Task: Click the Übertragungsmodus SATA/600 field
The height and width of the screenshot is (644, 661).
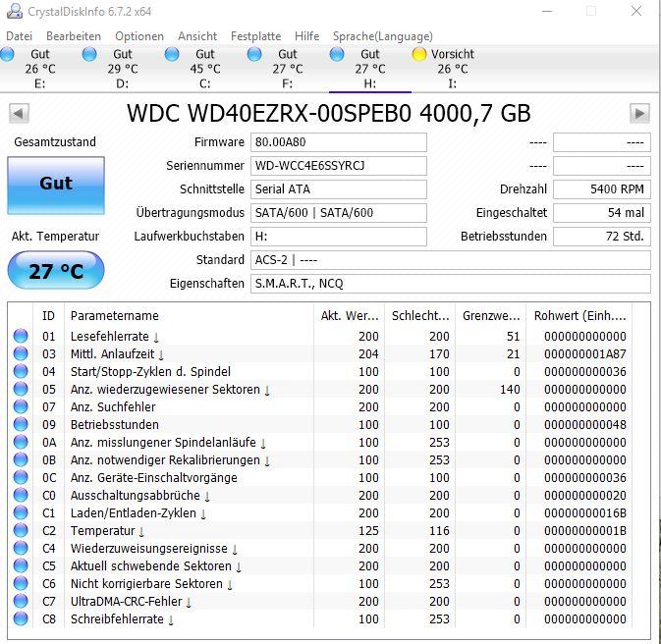Action: [339, 213]
